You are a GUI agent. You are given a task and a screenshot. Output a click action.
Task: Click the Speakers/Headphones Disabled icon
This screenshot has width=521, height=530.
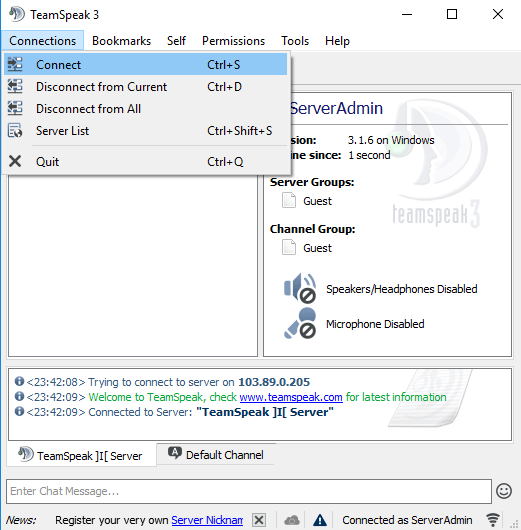(x=300, y=288)
